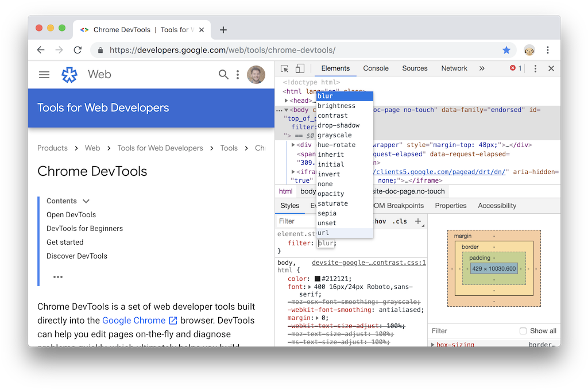Expand the margin shorthand property
The image size is (588, 389).
point(318,318)
